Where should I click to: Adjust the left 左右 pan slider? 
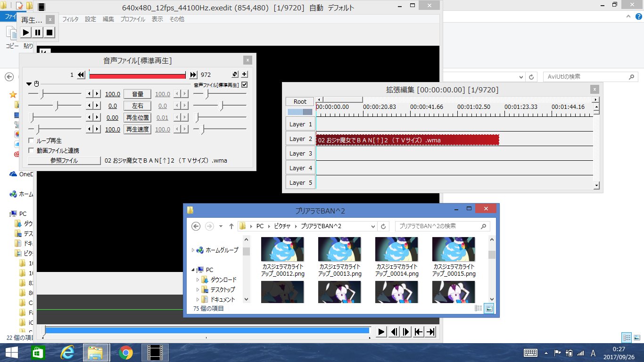[55, 106]
